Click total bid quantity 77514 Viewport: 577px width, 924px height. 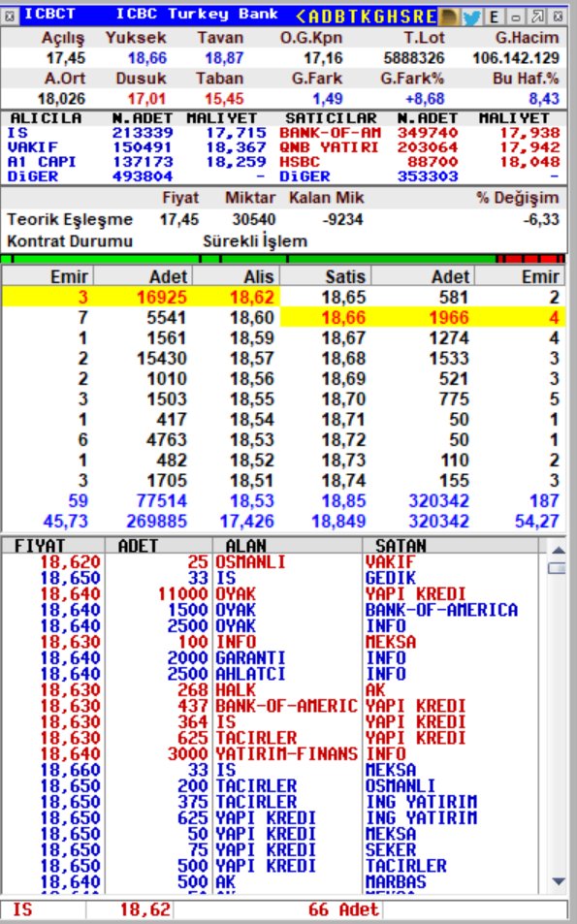[162, 501]
